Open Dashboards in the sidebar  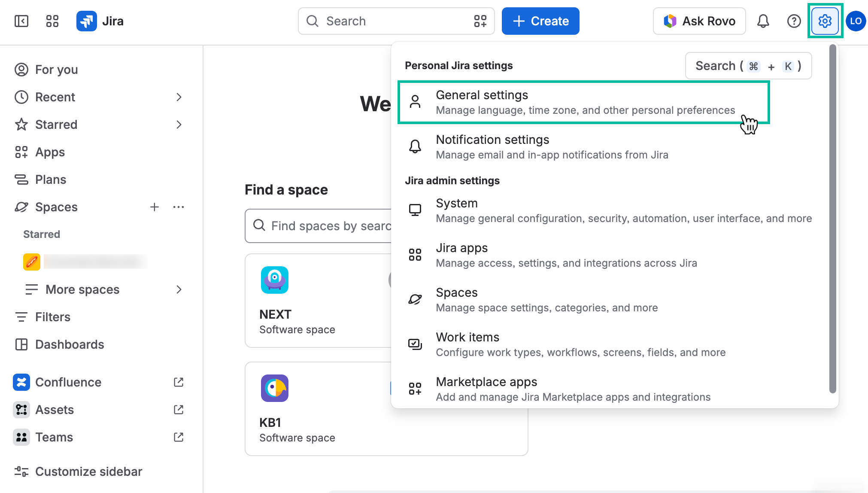pos(70,344)
